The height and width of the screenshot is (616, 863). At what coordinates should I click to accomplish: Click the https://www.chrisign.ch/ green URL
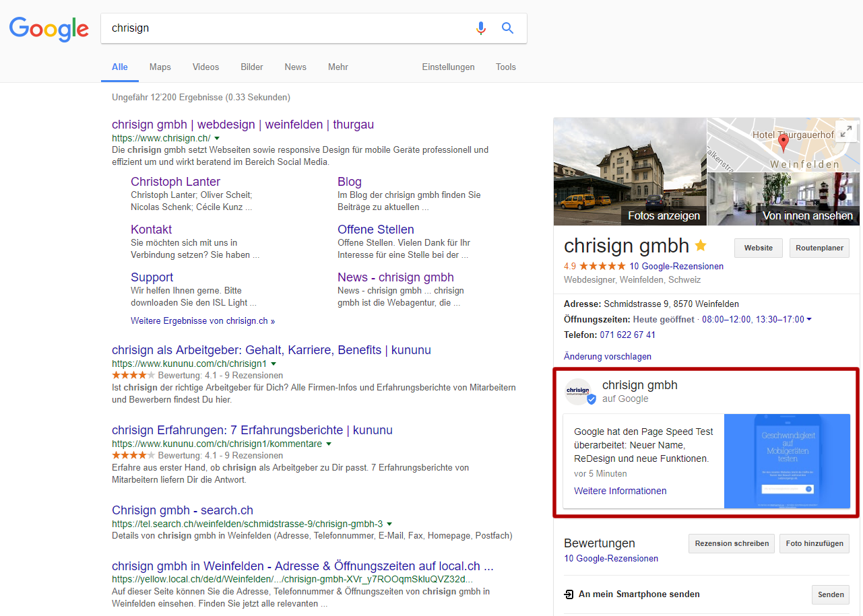click(x=161, y=138)
